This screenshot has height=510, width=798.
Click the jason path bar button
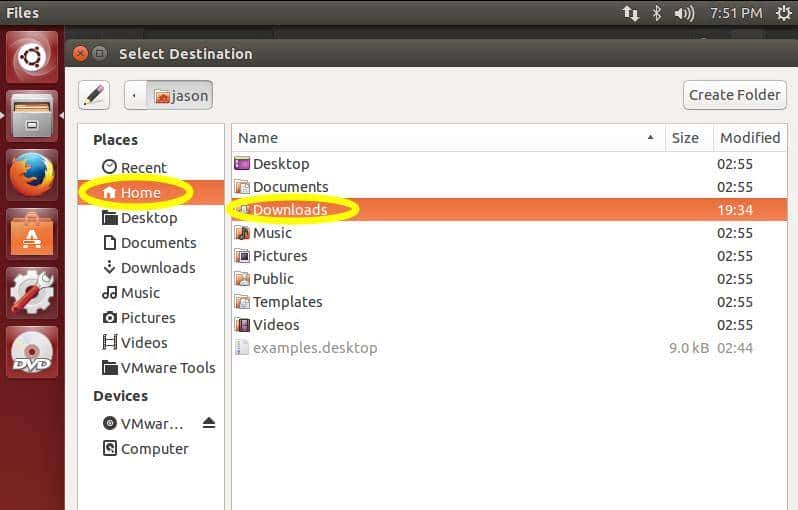tap(180, 95)
